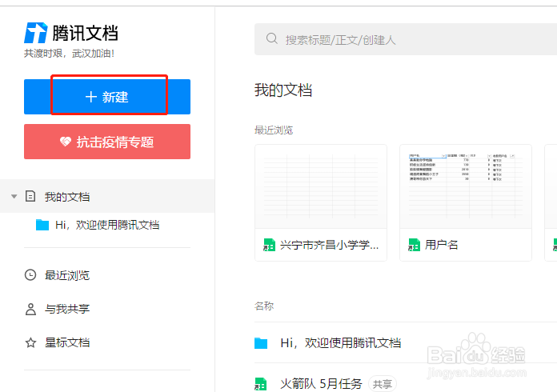Open sidebar folder Hi，欢迎使用腾讯文档
Screen dimensions: 557x392
107,225
